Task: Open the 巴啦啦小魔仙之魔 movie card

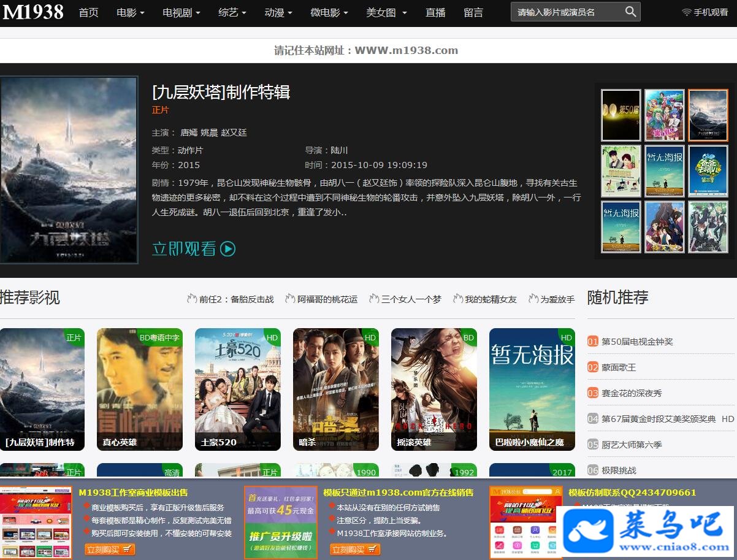Action: (x=532, y=389)
